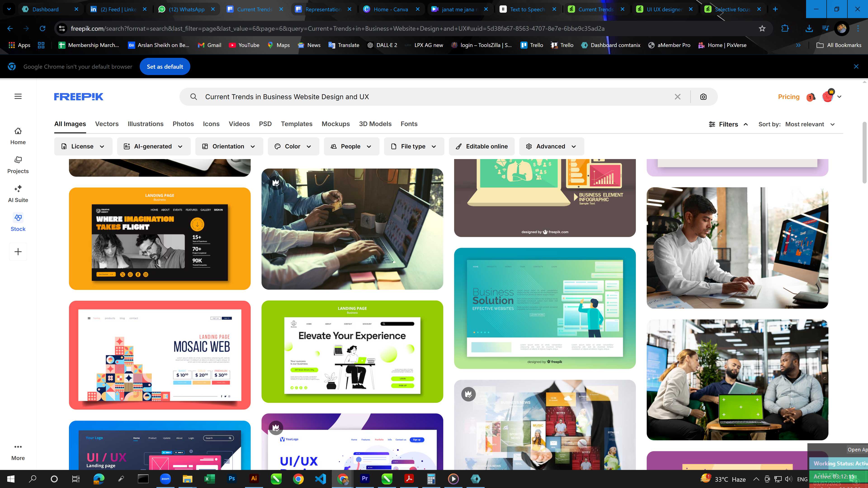Click the page vertical scrollbar
The height and width of the screenshot is (488, 868).
coord(864,152)
